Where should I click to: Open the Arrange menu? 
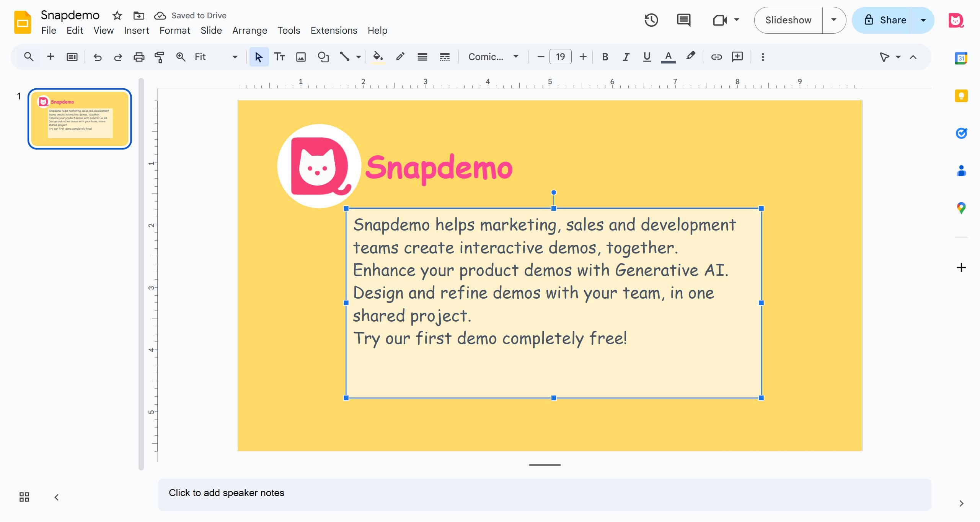point(249,30)
